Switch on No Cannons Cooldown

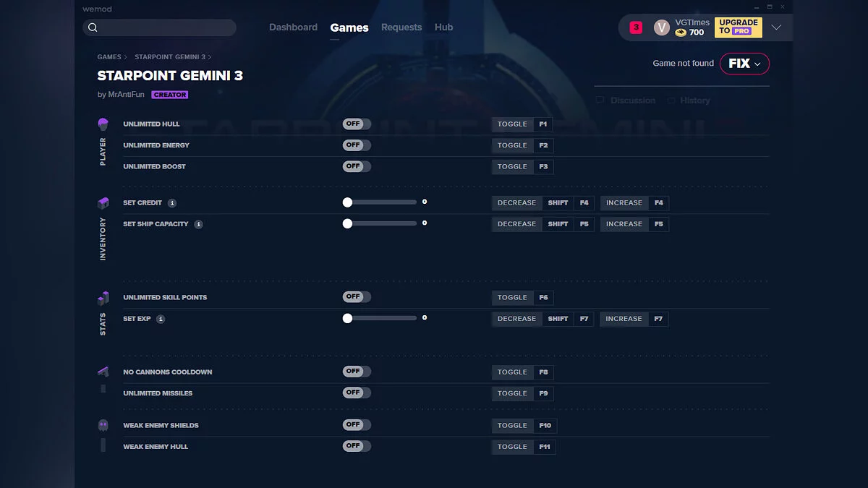point(357,372)
